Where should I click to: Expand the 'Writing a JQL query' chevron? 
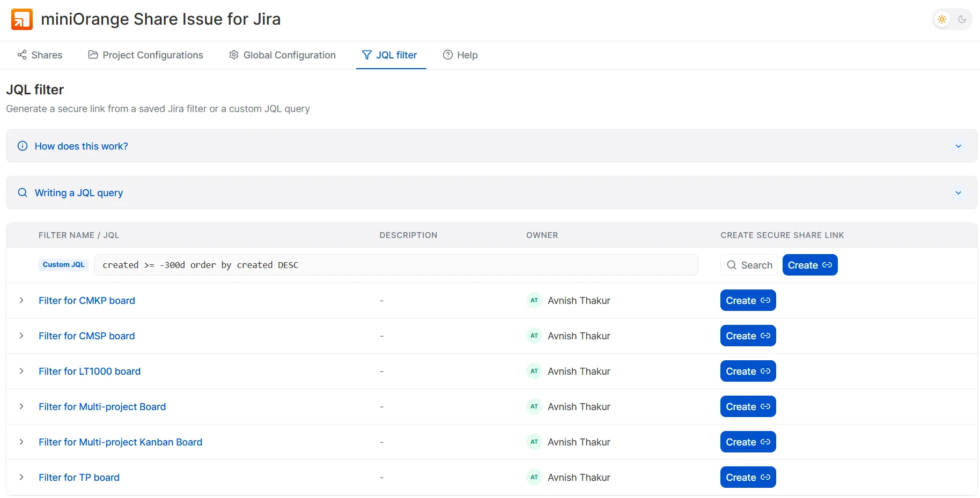click(x=958, y=193)
